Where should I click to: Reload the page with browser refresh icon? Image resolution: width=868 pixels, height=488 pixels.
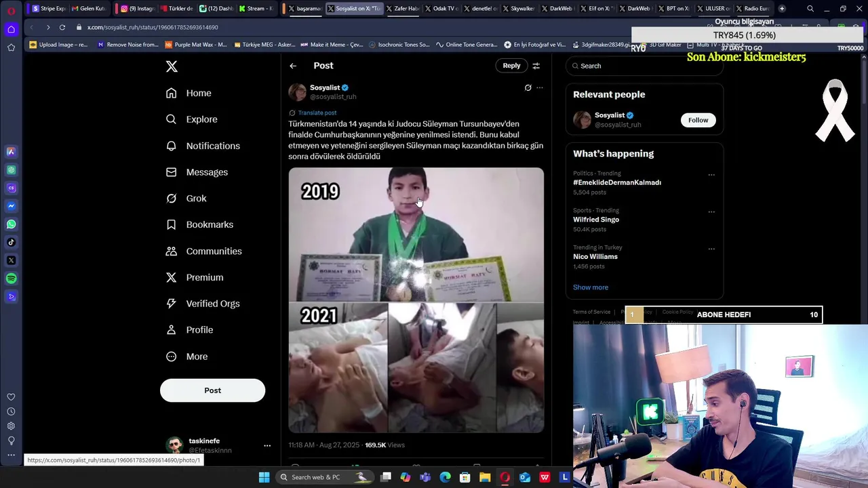point(62,27)
